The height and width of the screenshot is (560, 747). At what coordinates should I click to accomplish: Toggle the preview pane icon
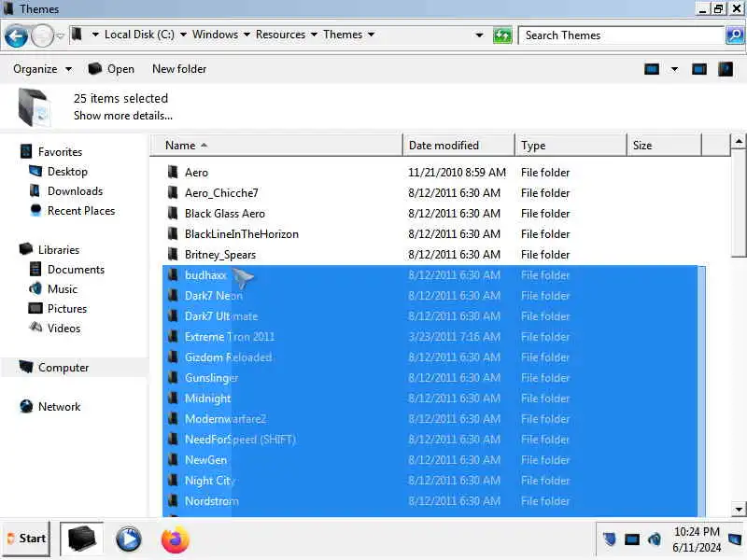pos(698,69)
